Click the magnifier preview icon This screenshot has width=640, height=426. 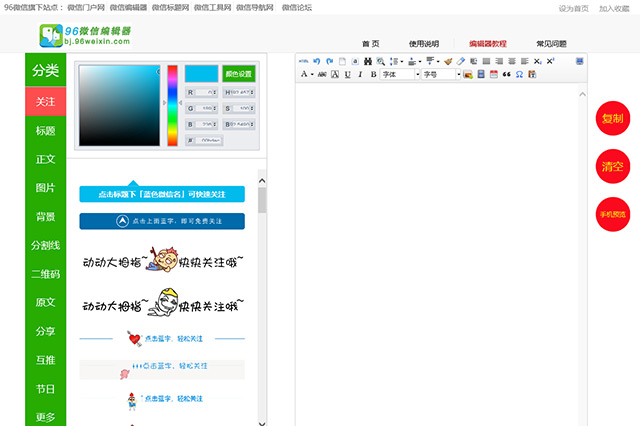[x=380, y=61]
